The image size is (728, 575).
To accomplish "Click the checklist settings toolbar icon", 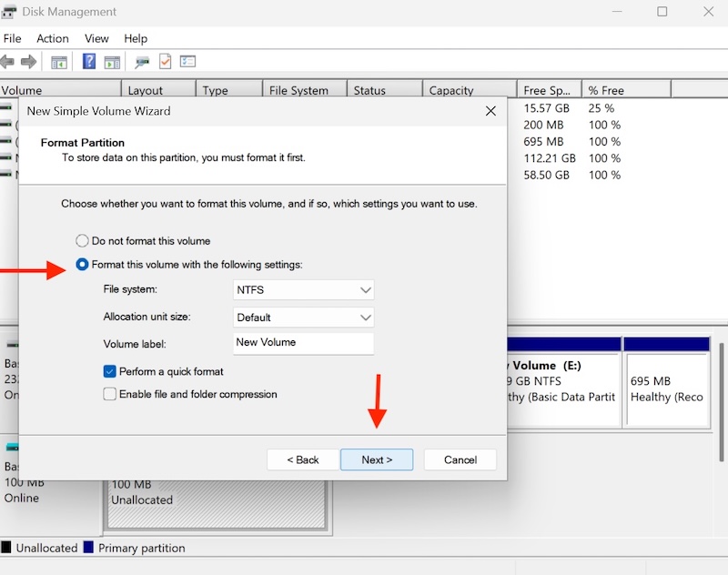I will [x=188, y=62].
